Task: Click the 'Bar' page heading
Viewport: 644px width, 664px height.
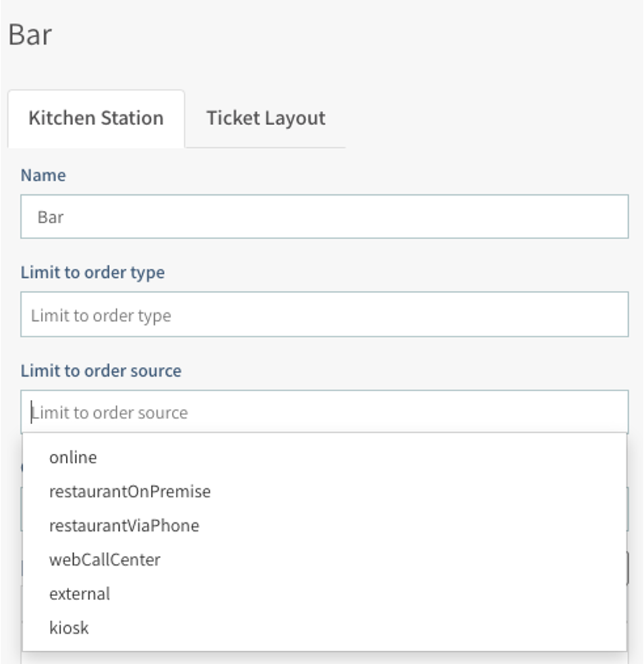Action: 30,35
